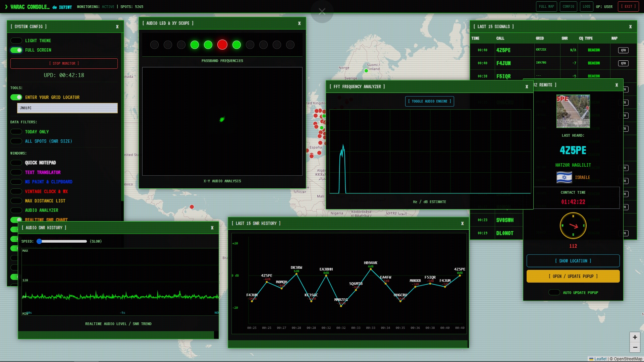Screen dimensions: 644x362
Task: Enable Vintage Clock & WX window
Action: 16,191
